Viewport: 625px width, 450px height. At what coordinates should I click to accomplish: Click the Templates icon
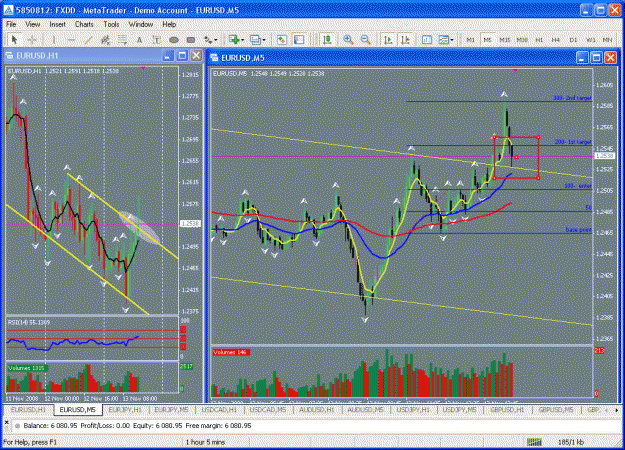443,39
